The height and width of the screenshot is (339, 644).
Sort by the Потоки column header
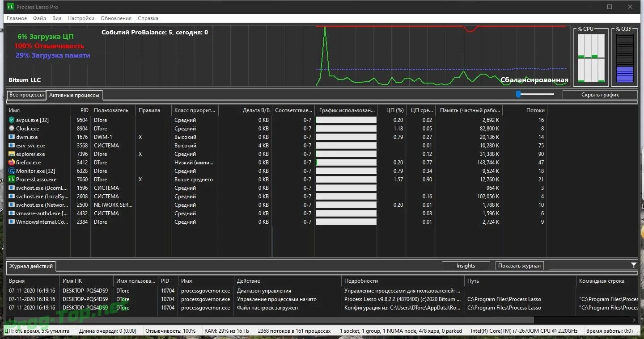(x=525, y=110)
